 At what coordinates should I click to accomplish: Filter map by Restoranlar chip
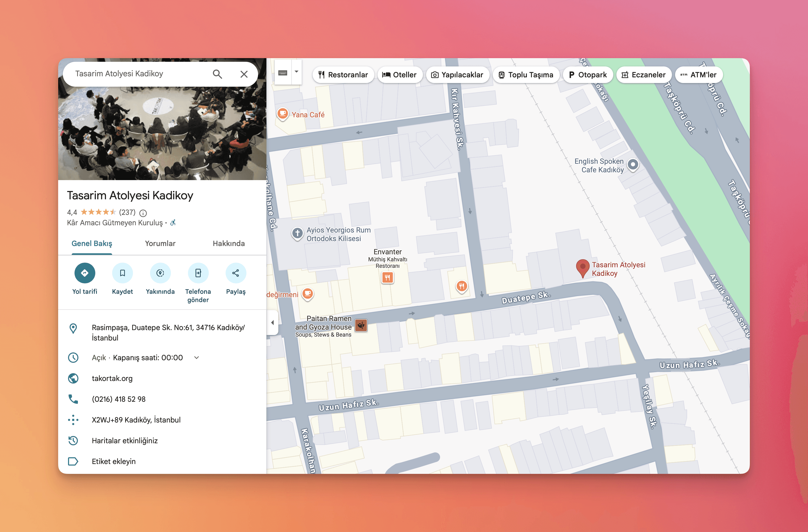(343, 75)
